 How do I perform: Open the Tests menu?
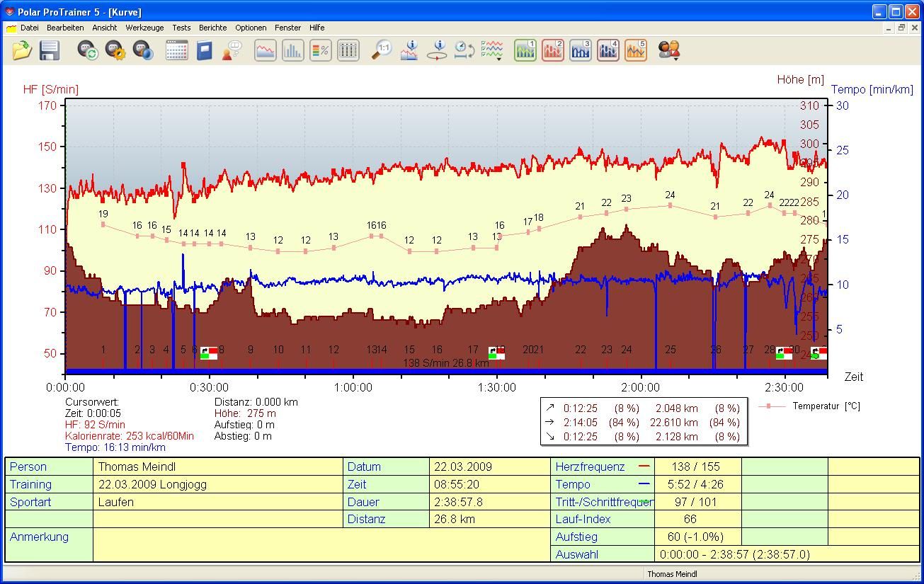coord(181,28)
